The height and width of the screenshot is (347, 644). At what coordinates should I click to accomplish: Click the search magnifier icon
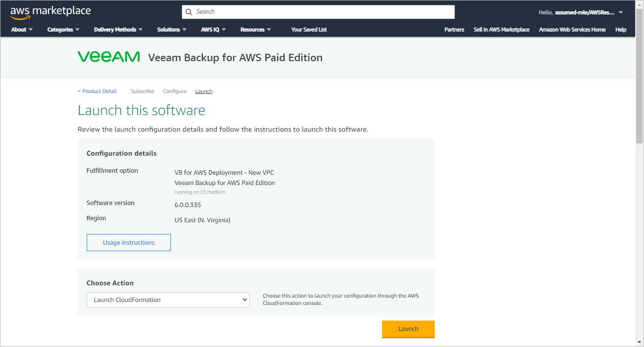pos(189,12)
